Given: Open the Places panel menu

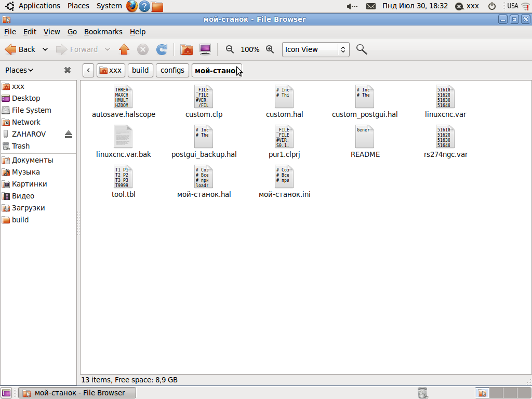Looking at the screenshot, I should point(78,6).
